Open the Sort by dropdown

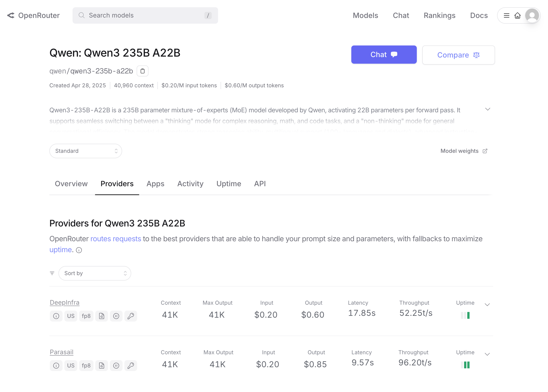95,273
